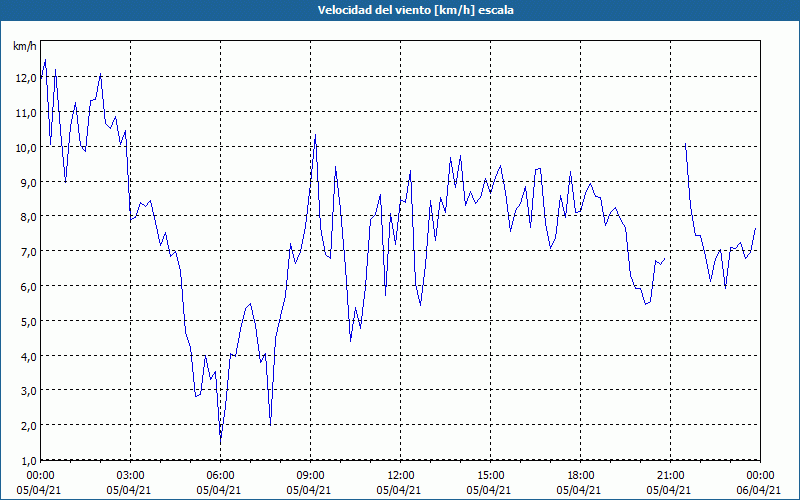Click the 2,0 y-axis value
The image size is (800, 500).
coord(28,426)
